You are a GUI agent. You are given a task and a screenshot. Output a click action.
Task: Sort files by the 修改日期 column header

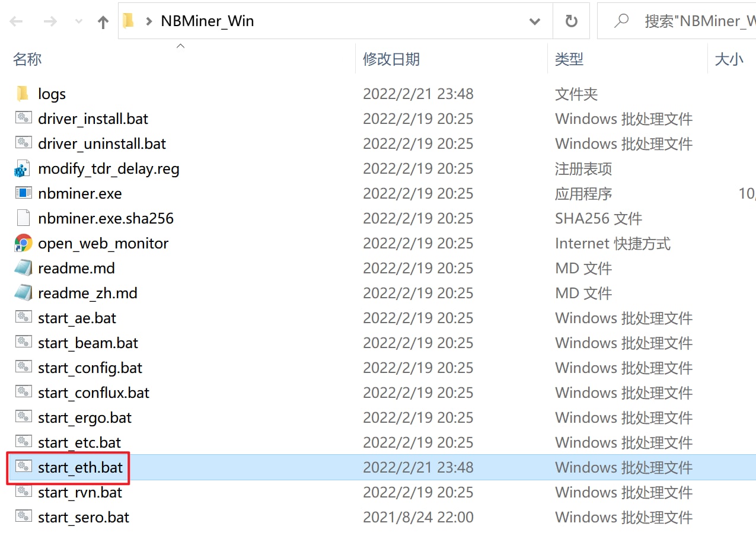pyautogui.click(x=391, y=59)
